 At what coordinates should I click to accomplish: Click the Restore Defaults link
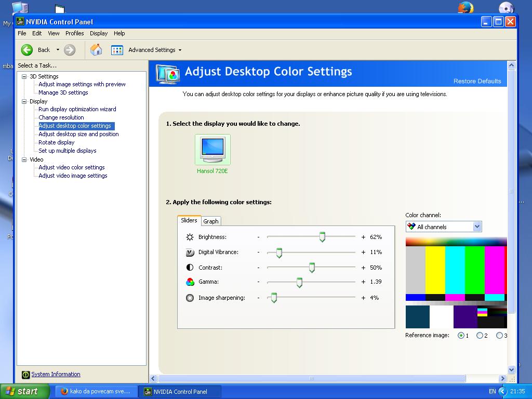477,81
